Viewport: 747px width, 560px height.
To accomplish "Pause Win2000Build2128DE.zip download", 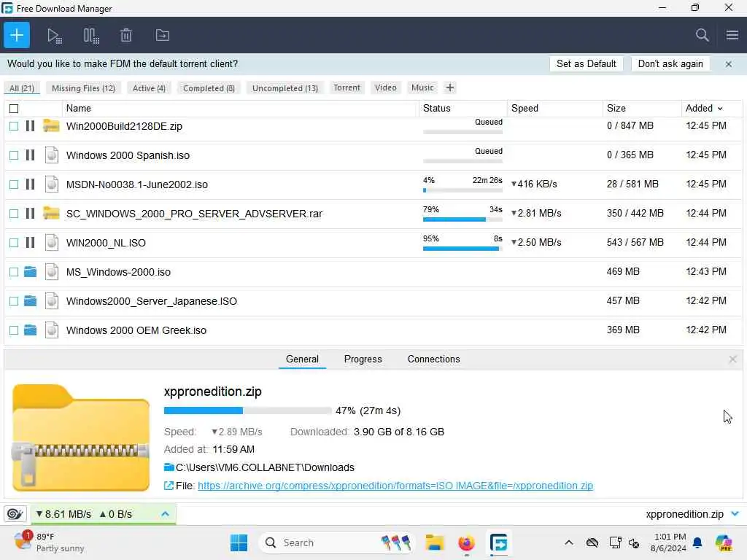I will click(x=30, y=126).
